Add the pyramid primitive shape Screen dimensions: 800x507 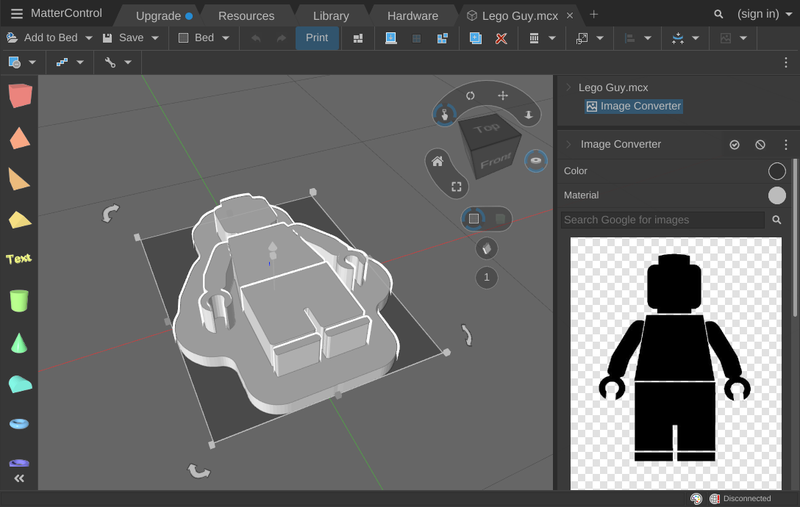click(19, 138)
